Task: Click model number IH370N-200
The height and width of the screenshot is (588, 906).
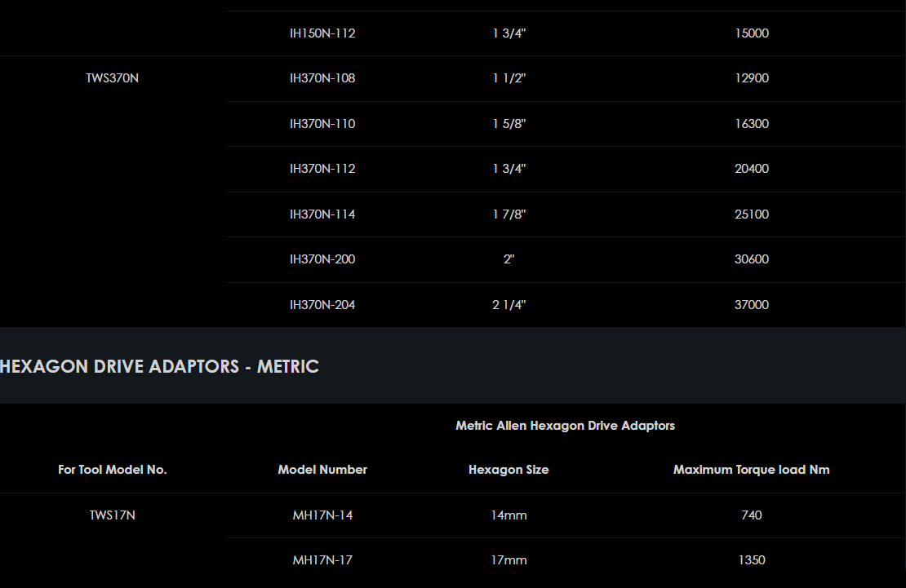Action: click(x=322, y=259)
